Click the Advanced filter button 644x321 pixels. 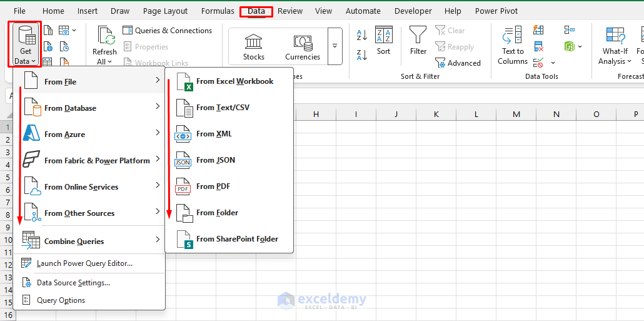click(458, 63)
